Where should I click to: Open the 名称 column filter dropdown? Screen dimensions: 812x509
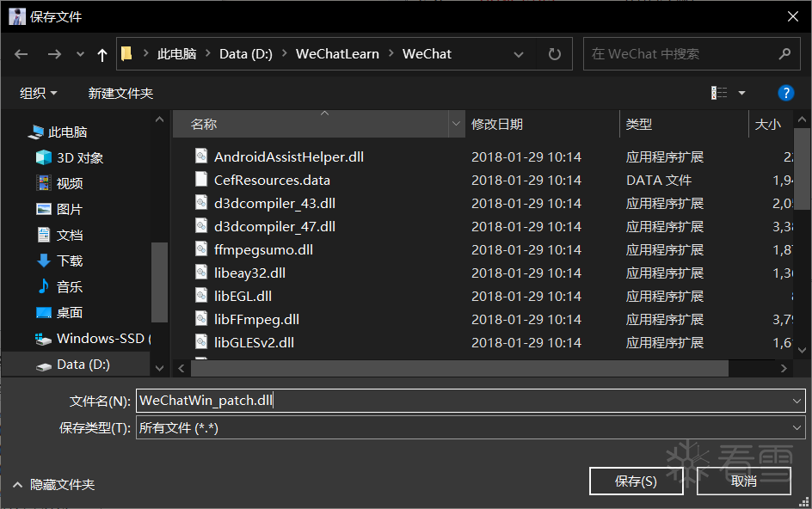click(x=456, y=125)
